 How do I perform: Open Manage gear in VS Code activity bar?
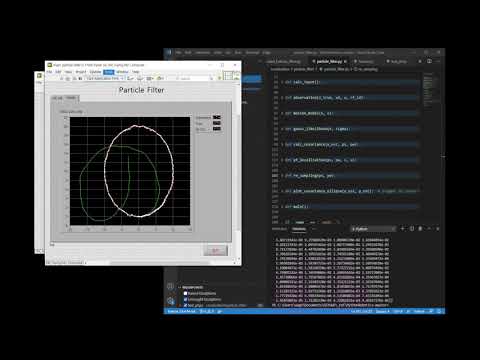(x=170, y=301)
